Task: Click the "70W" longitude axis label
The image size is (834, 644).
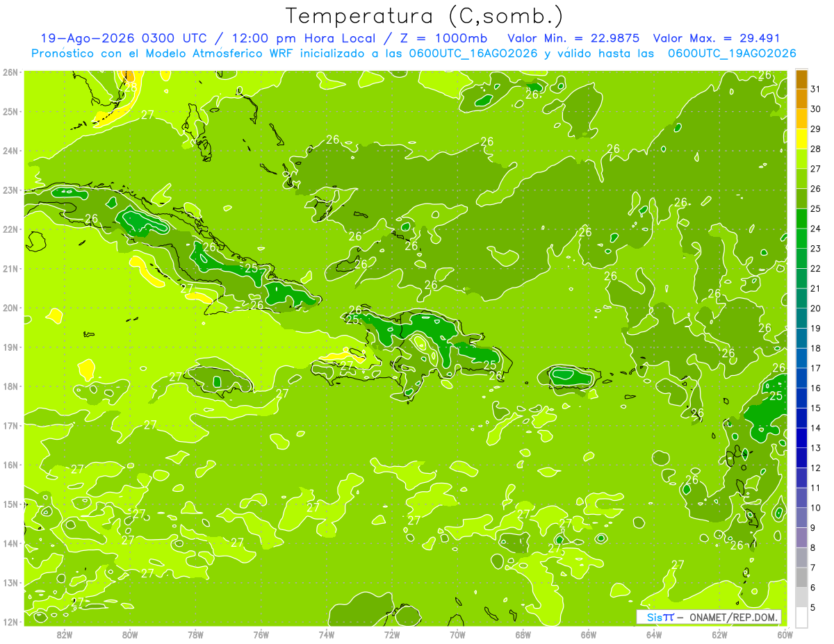Action: pyautogui.click(x=457, y=634)
